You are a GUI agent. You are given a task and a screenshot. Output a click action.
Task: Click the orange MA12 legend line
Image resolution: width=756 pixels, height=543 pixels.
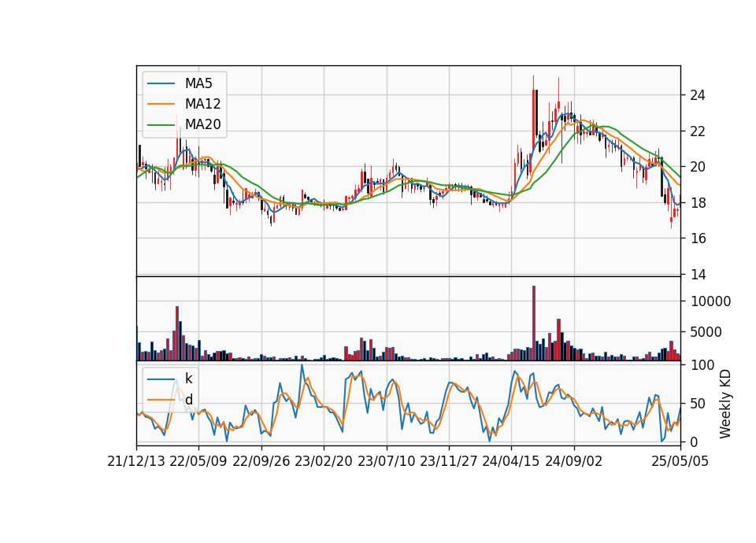point(161,104)
